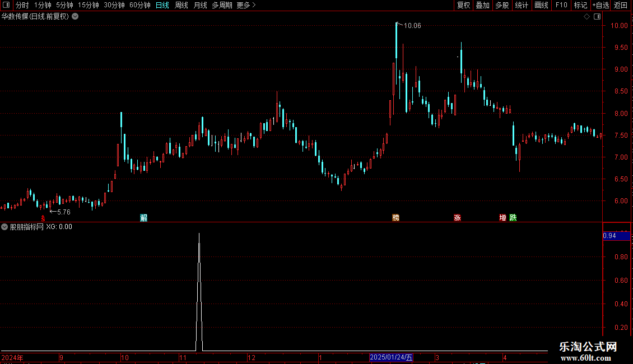The image size is (633, 364).
Task: Switch to 周线 weekly chart
Action: pos(181,5)
